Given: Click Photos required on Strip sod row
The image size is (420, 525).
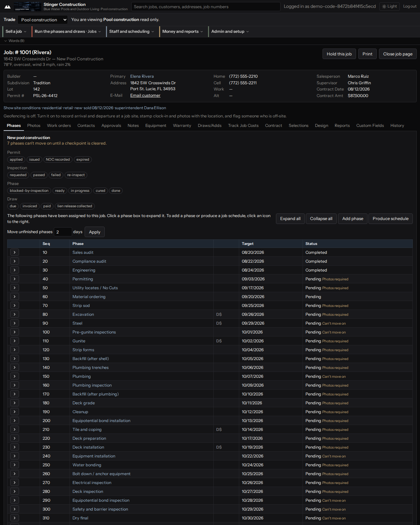Looking at the screenshot, I should (335, 306).
